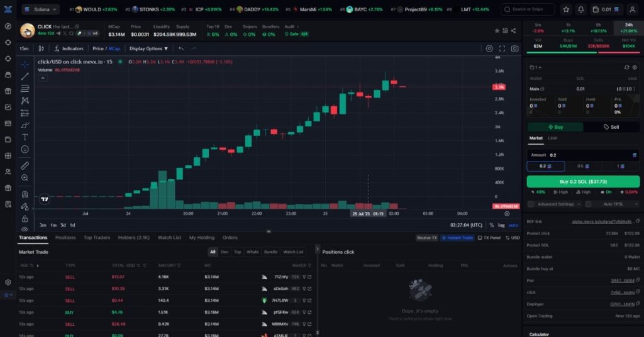Share the token with share icon
The height and width of the screenshot is (337, 644).
tap(513, 31)
